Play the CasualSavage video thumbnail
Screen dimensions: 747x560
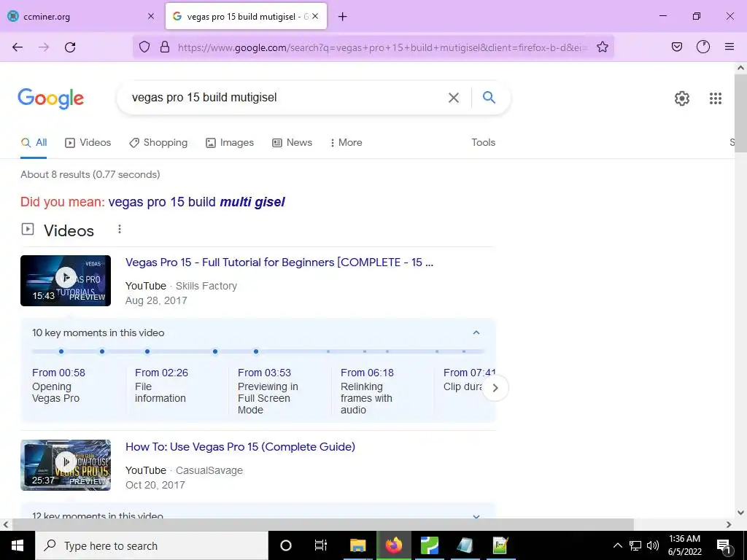point(66,465)
